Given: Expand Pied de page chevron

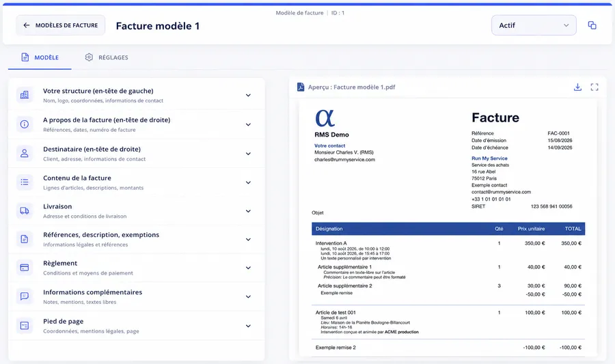Looking at the screenshot, I should pyautogui.click(x=248, y=326).
